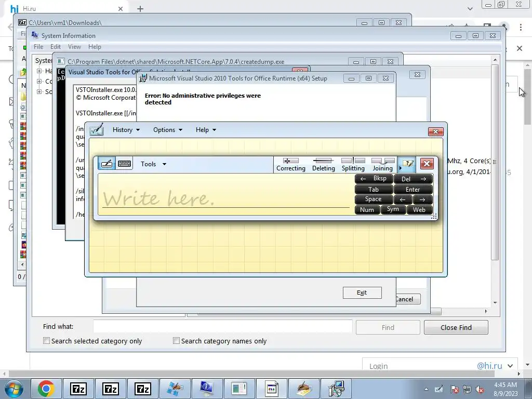Open System Information from the taskbar
Image resolution: width=532 pixels, height=399 pixels.
pos(207,389)
